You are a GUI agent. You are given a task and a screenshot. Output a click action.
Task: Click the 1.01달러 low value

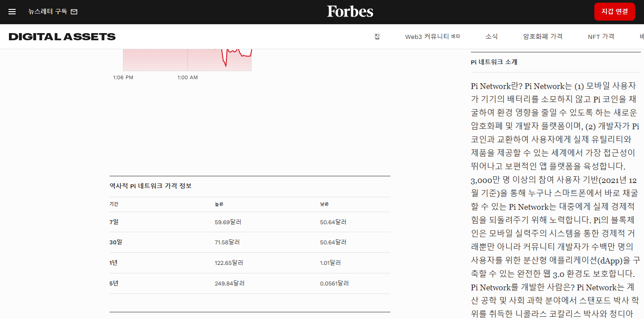[331, 263]
